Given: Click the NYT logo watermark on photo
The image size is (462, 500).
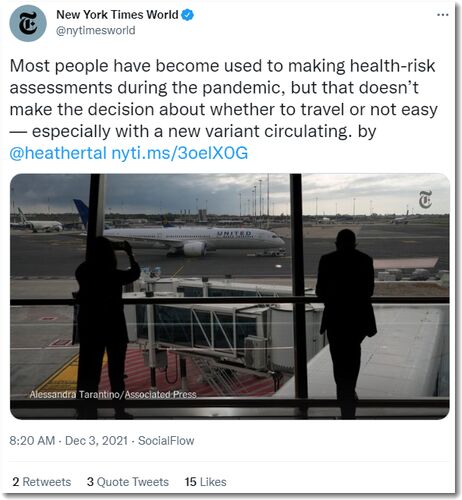Looking at the screenshot, I should click(x=426, y=199).
